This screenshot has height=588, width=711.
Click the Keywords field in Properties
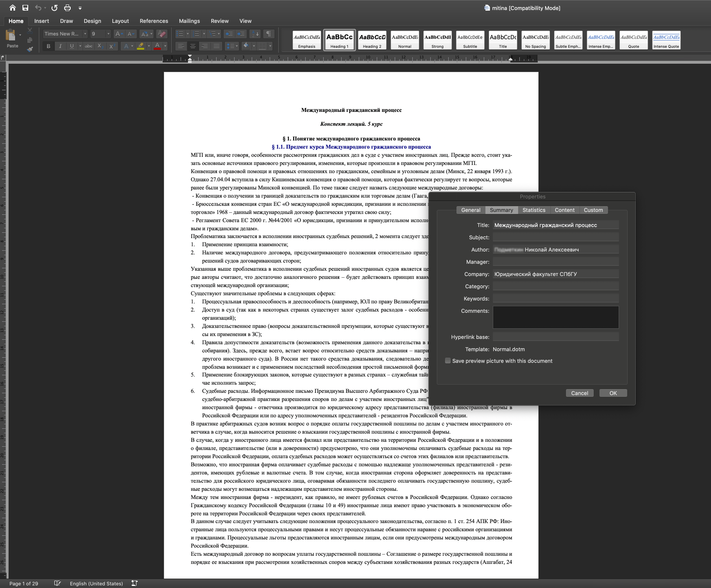pyautogui.click(x=556, y=298)
